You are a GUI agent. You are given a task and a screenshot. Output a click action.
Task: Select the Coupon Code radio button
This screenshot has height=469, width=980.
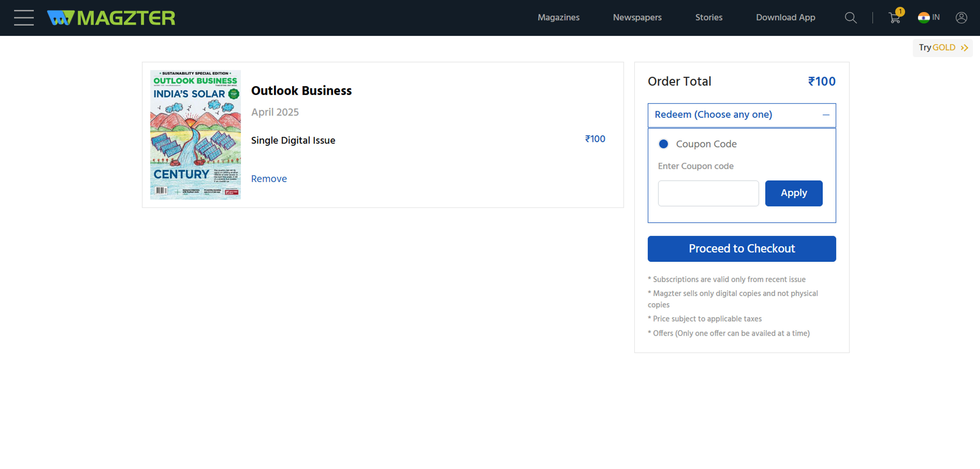click(663, 144)
